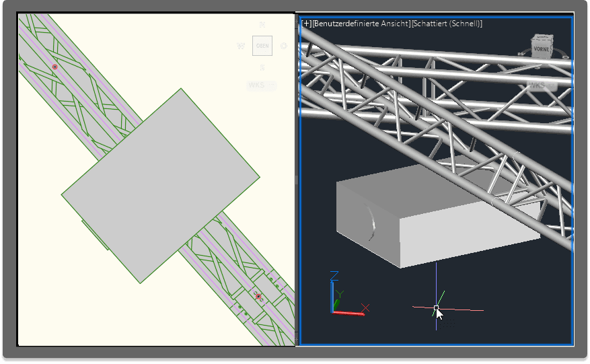Click the lower red circle marker on the truss
This screenshot has width=590, height=364.
pos(258,296)
